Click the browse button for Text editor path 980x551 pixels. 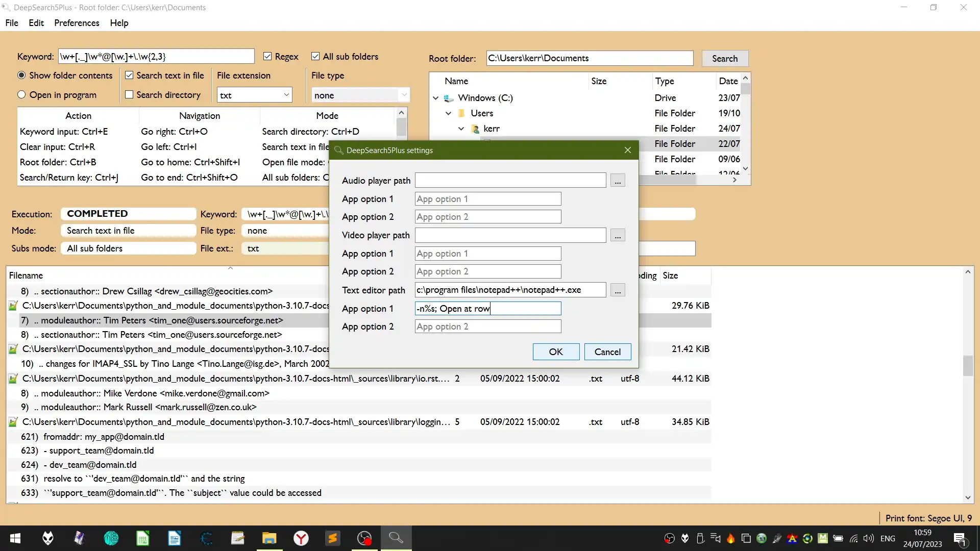(x=617, y=290)
